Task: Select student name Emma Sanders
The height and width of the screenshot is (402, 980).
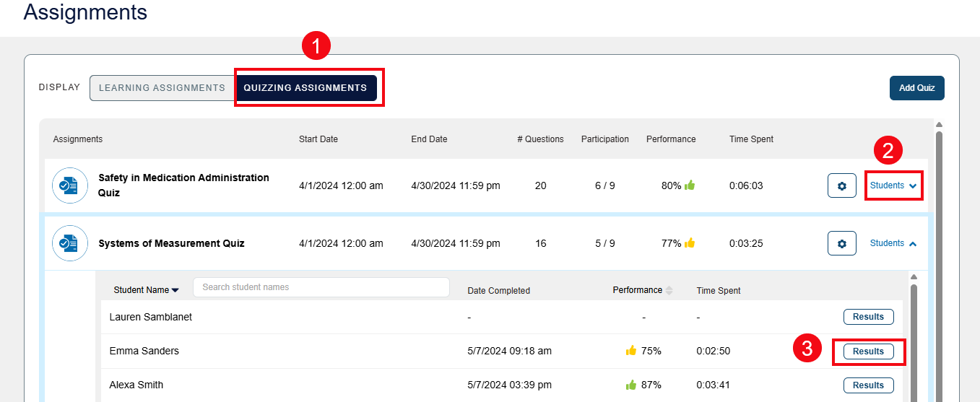Action: [x=144, y=351]
